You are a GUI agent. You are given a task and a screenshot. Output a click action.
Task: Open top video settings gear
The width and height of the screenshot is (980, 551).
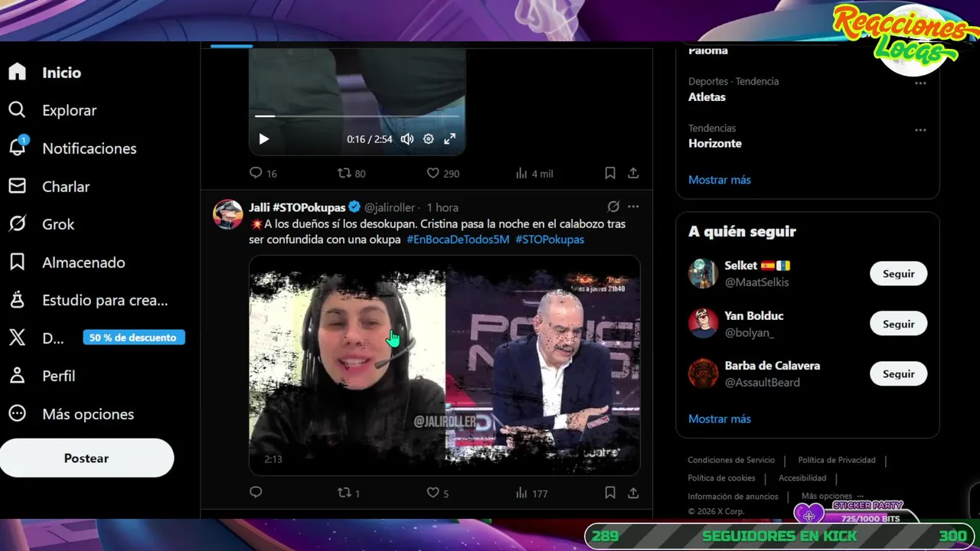coord(429,139)
